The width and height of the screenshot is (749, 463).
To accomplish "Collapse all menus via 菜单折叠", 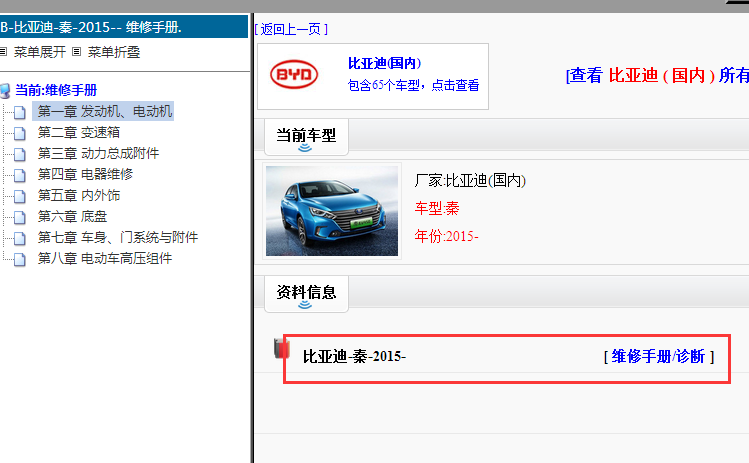I will (x=114, y=52).
